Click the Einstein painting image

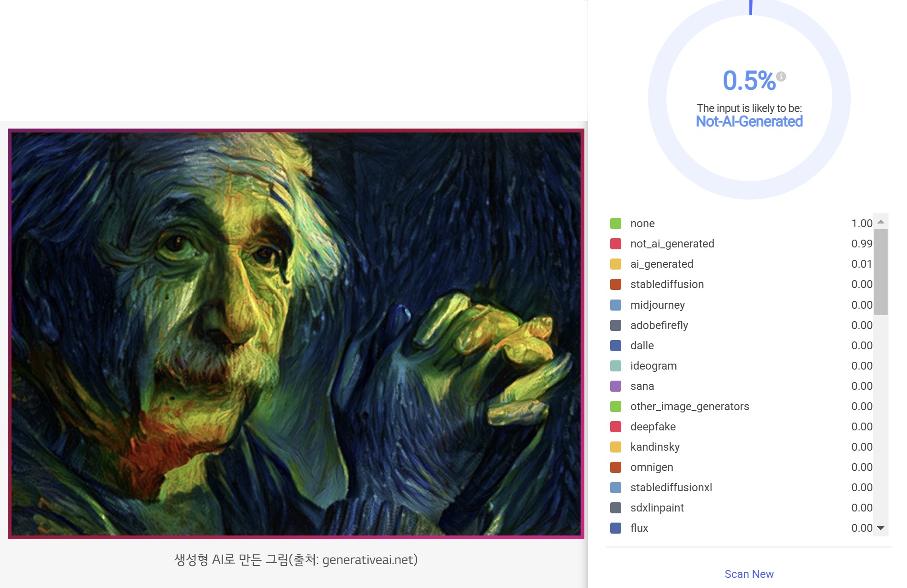pos(296,334)
